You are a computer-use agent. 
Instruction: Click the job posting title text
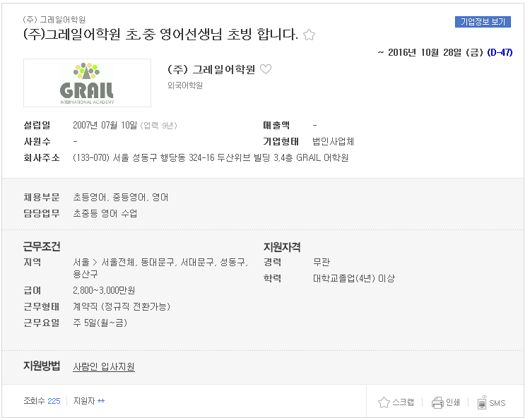pyautogui.click(x=160, y=35)
